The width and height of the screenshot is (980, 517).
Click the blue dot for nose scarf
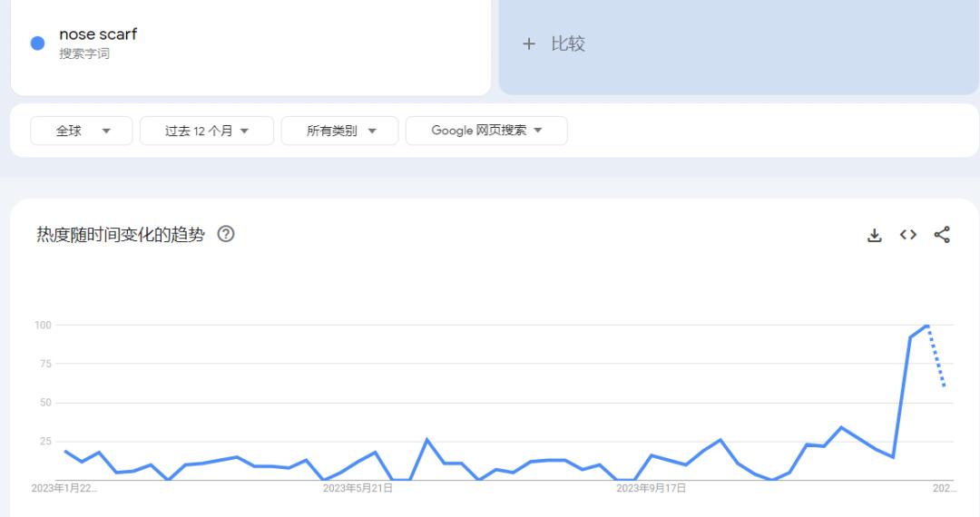point(37,44)
